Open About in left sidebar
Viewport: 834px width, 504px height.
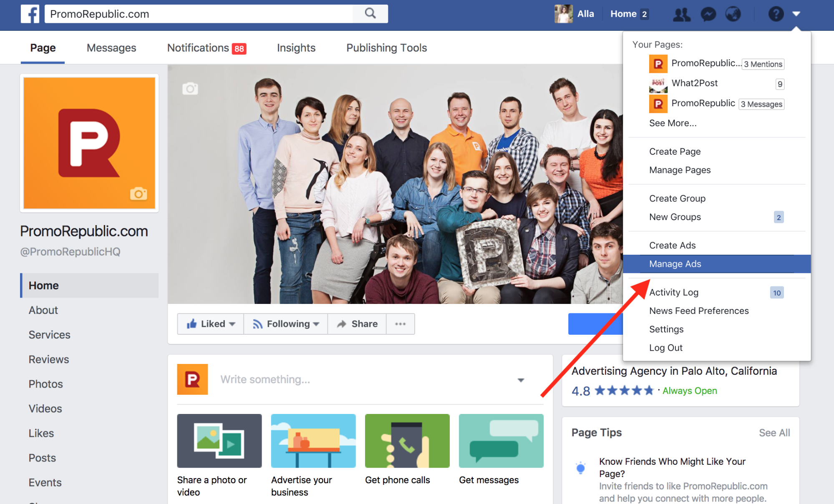(43, 310)
